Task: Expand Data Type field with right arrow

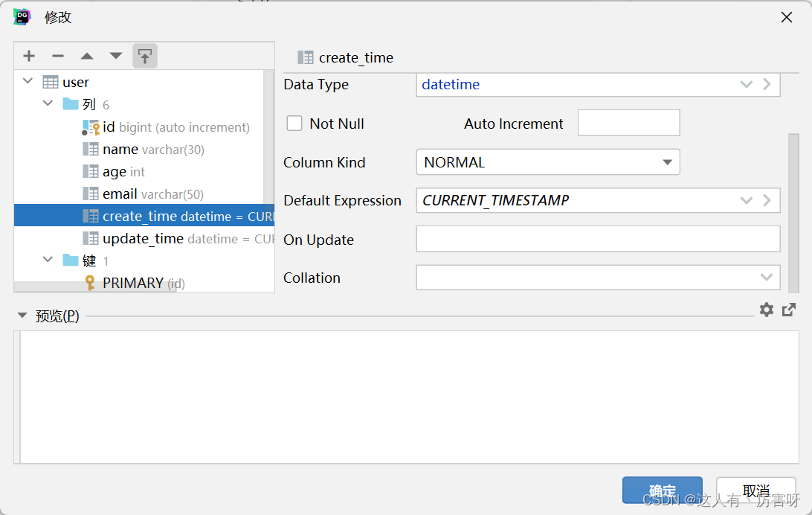Action: 767,84
